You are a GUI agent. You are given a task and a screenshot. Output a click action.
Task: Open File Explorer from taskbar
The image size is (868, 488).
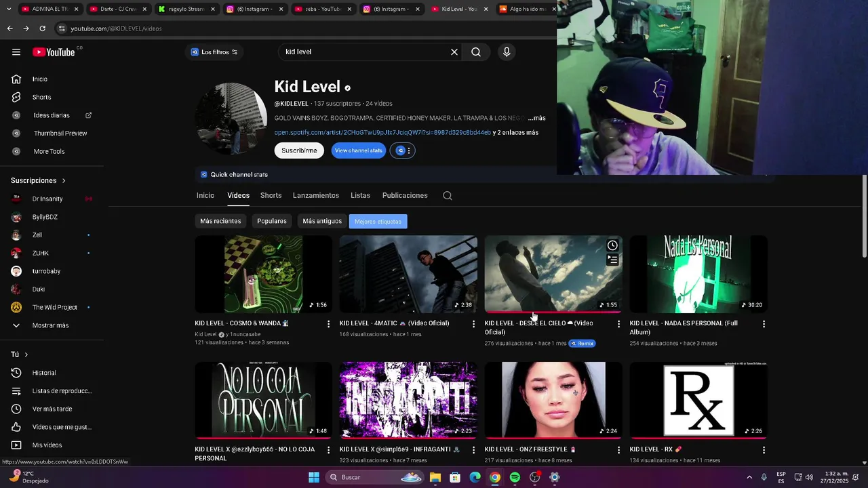pos(435,477)
